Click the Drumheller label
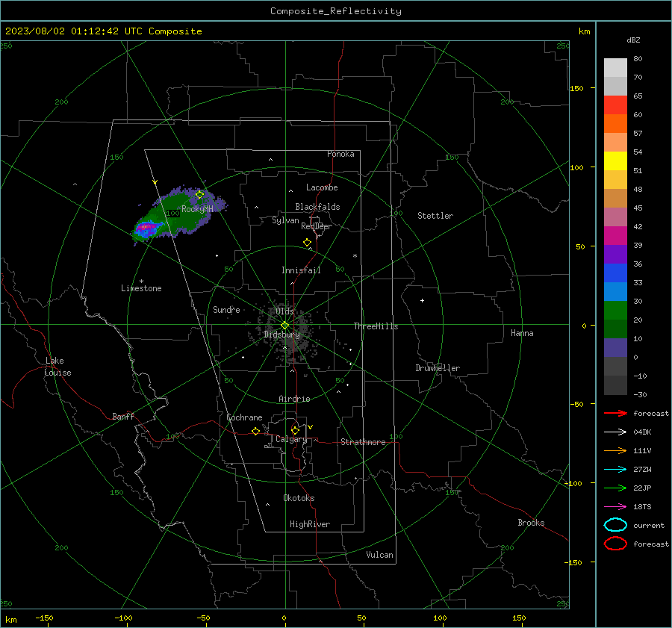Screen dimensions: 672x628 [x=438, y=368]
